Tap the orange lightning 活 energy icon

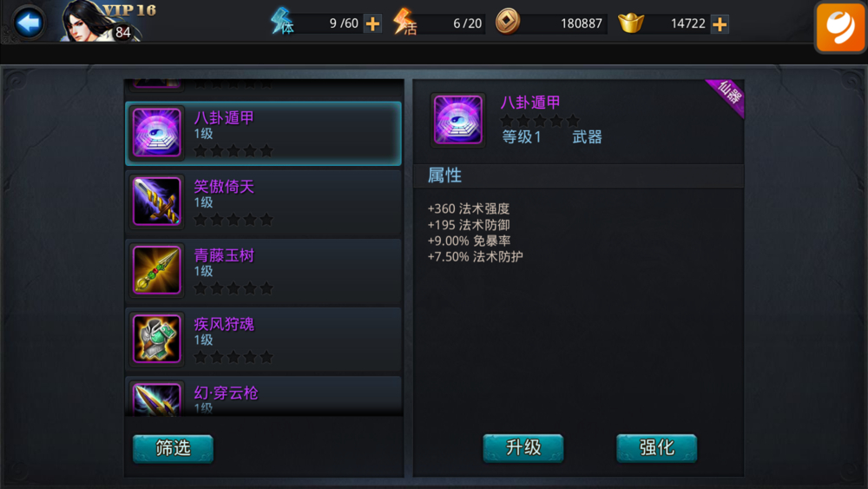(x=404, y=23)
